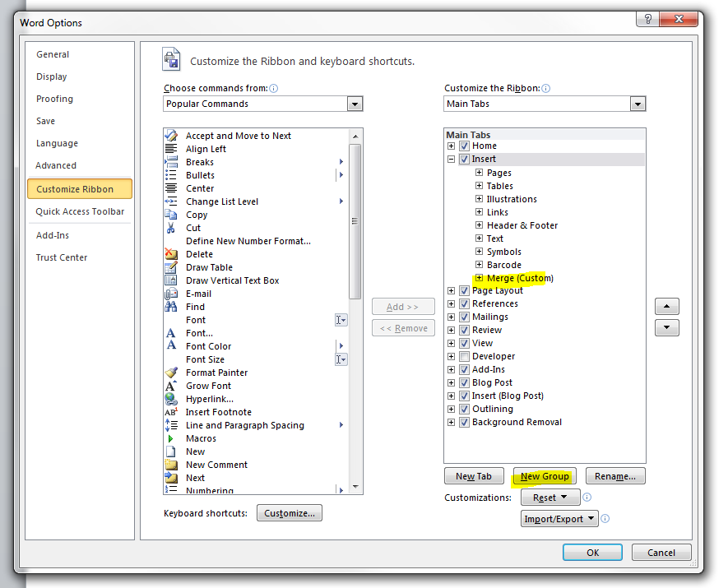
Task: Click the Draw Vertical Text Box icon
Action: coord(171,280)
